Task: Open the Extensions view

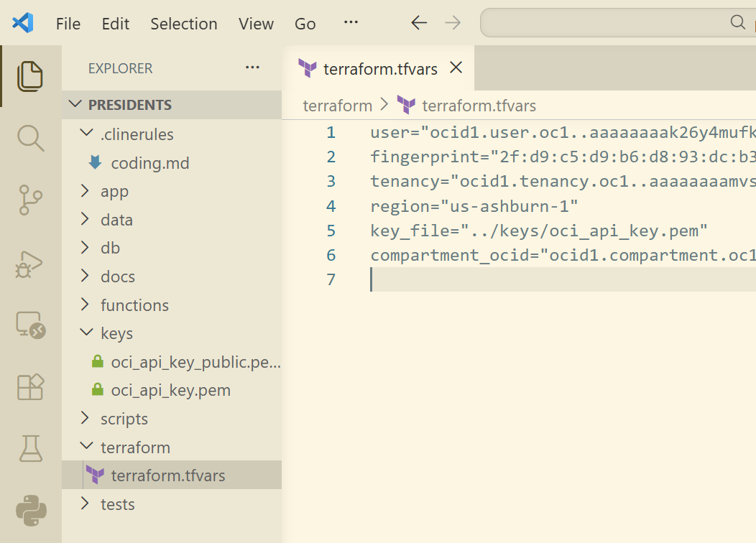Action: click(30, 387)
